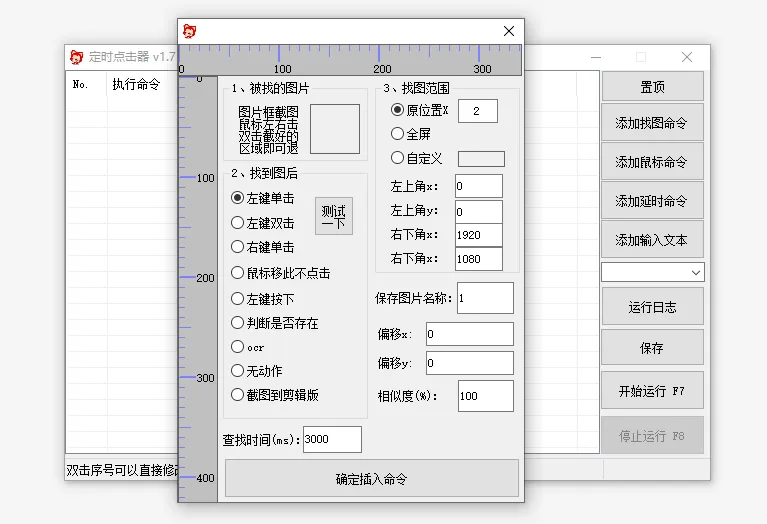
Task: Click the 执行命令 column header
Action: 136,85
